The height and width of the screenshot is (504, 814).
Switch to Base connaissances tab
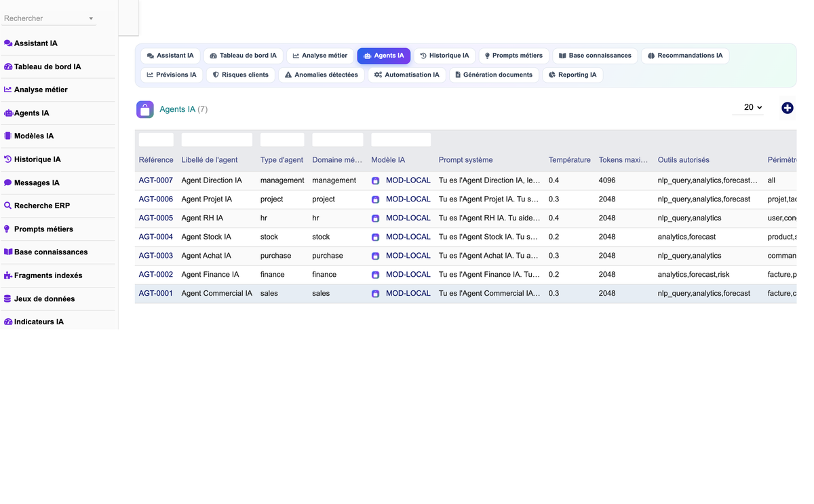pos(595,56)
